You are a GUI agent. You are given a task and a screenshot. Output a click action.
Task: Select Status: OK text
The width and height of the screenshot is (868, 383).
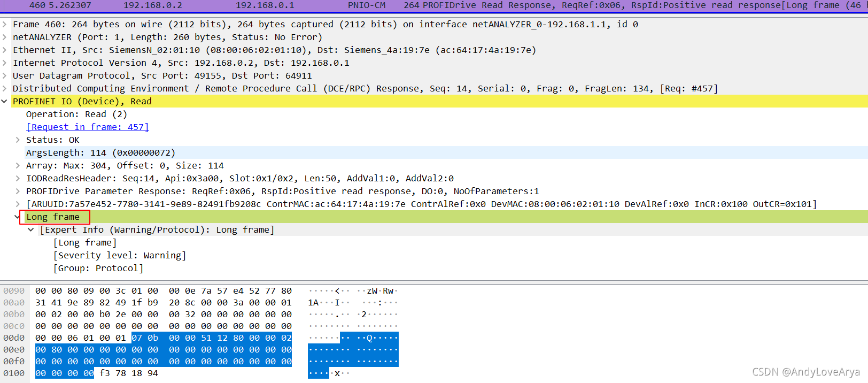click(53, 140)
